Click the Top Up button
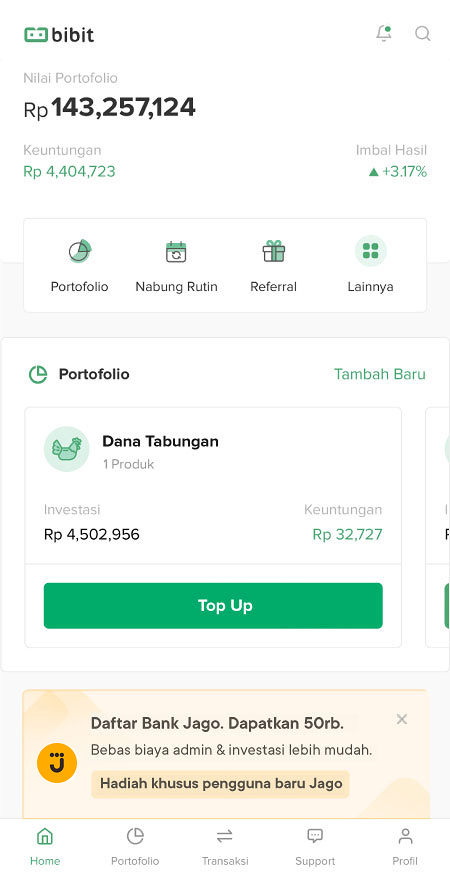 [x=213, y=605]
